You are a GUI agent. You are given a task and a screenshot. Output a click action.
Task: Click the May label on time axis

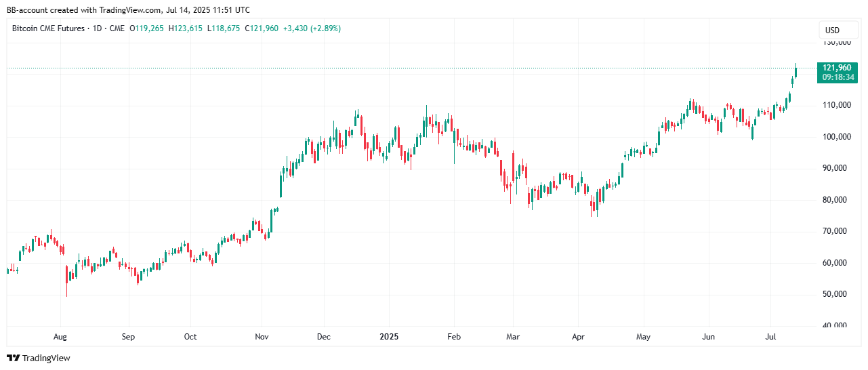click(643, 337)
